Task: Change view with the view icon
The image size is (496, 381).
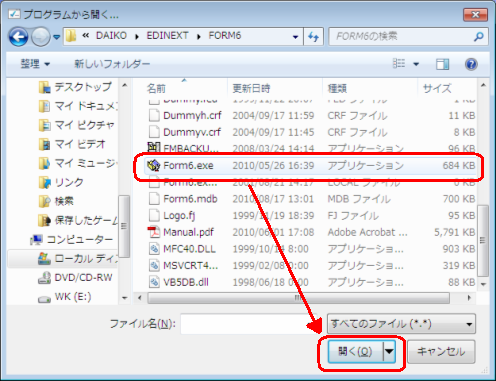Action: coord(399,63)
